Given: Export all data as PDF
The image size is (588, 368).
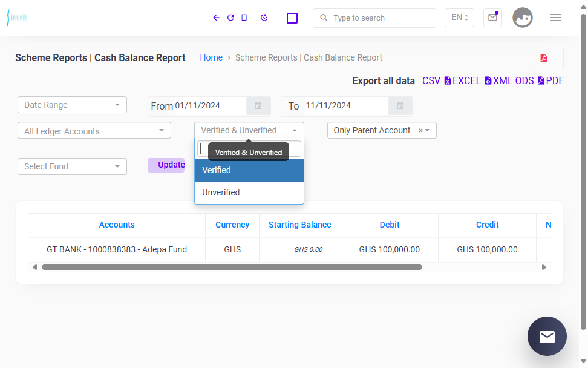Looking at the screenshot, I should coord(551,81).
